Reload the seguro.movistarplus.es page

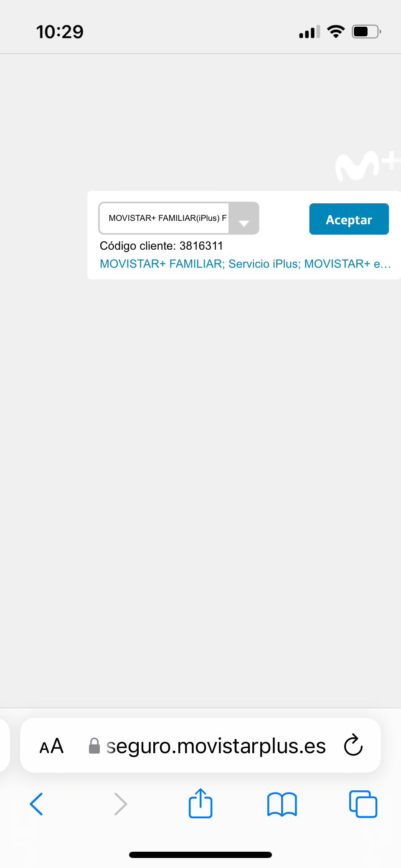click(353, 745)
